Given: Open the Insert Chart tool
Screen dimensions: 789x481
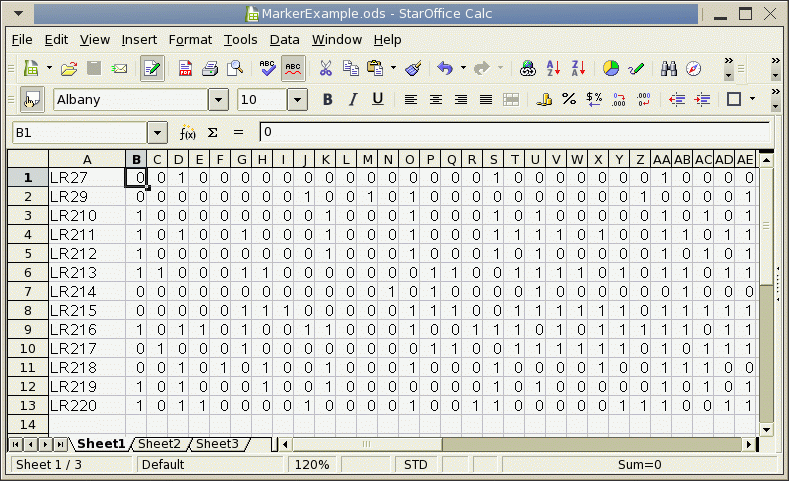Looking at the screenshot, I should (x=610, y=69).
